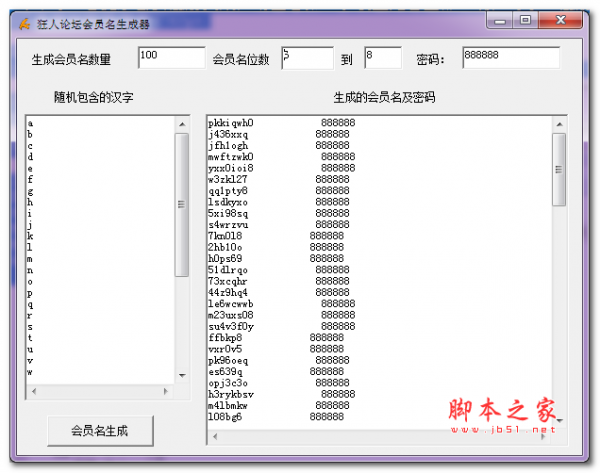The height and width of the screenshot is (473, 600).
Task: Click generated name 73xcqhr
Action: coord(228,281)
